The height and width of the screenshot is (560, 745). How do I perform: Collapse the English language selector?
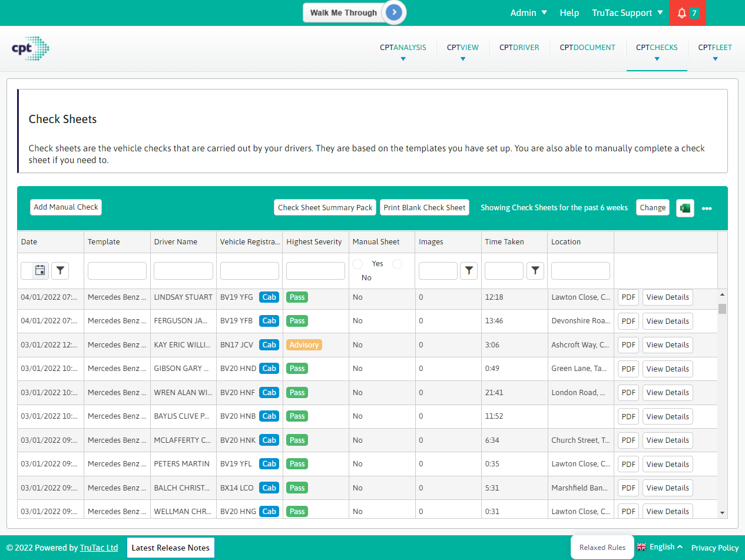pos(660,546)
